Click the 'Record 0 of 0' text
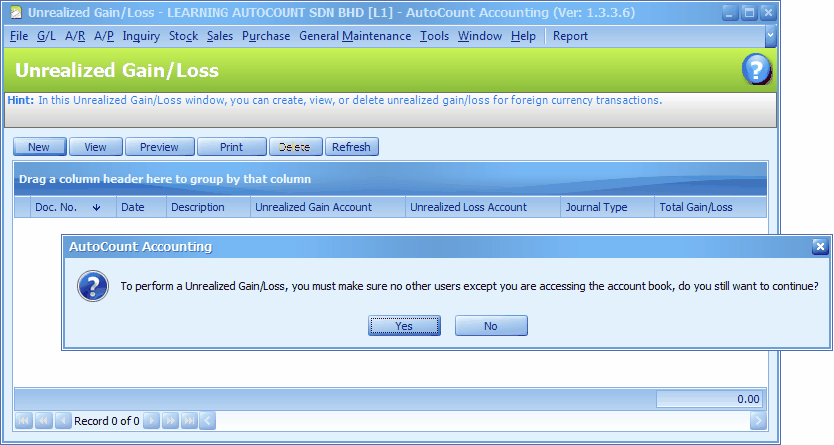Image resolution: width=834 pixels, height=445 pixels. tap(107, 421)
